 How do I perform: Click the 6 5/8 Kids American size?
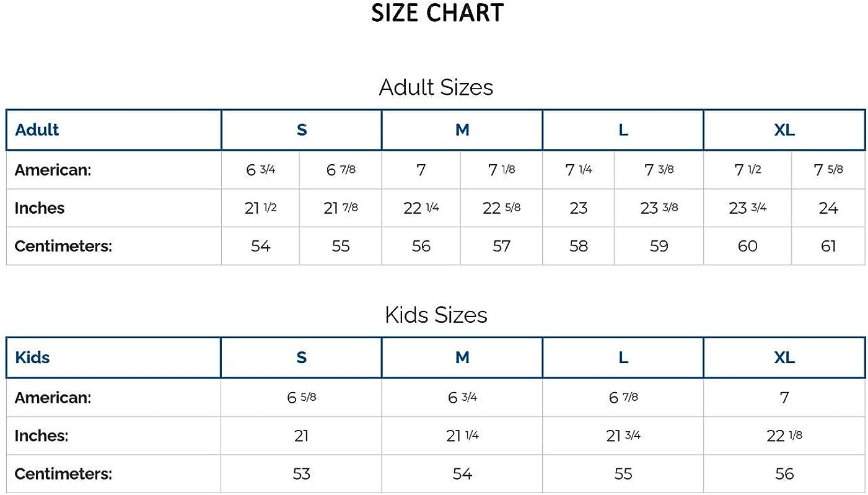301,397
